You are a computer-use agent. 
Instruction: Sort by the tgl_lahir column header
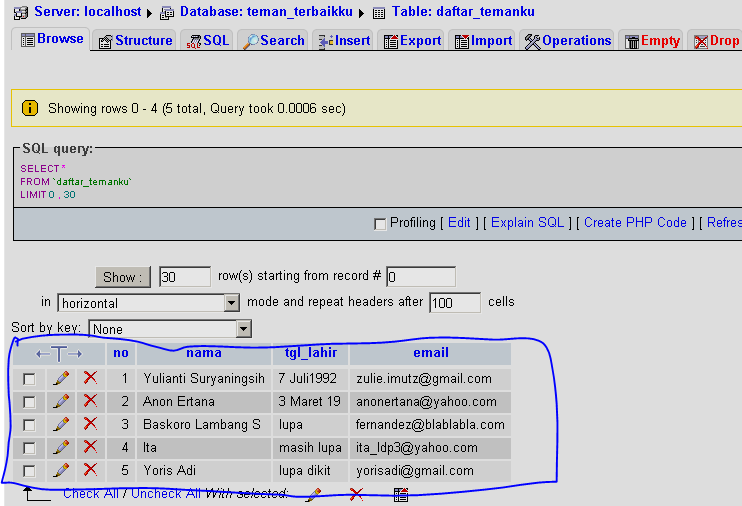(310, 353)
